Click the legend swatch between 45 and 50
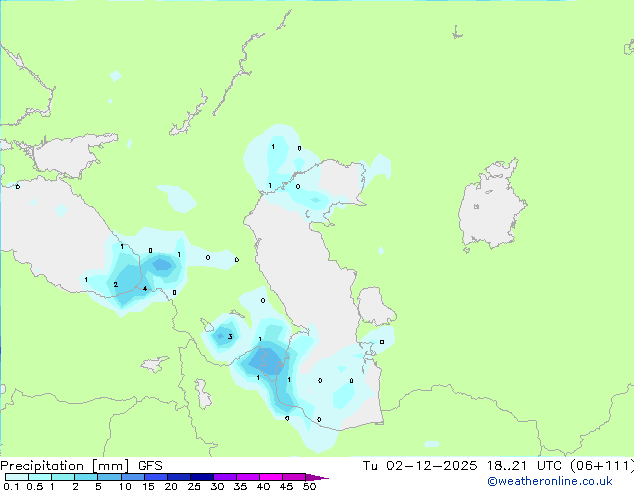 tap(294, 477)
